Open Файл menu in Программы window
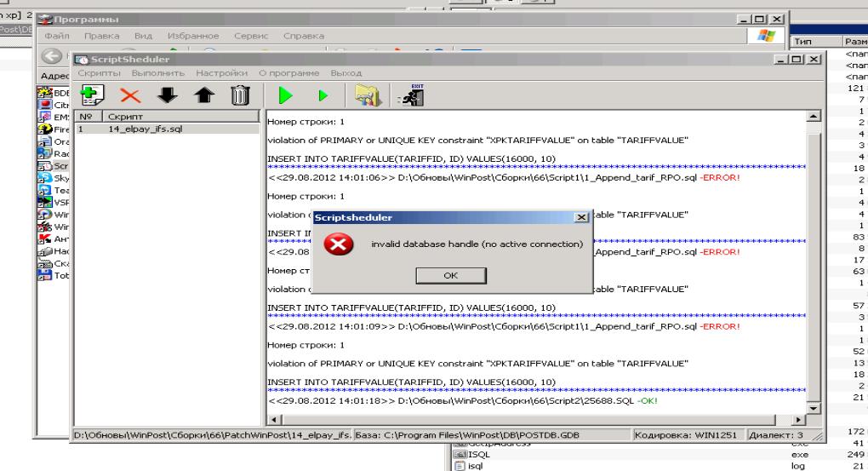868x471 pixels. 57,36
